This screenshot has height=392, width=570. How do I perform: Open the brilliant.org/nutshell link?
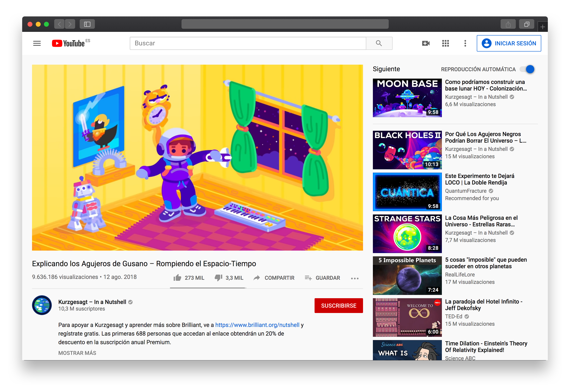257,325
